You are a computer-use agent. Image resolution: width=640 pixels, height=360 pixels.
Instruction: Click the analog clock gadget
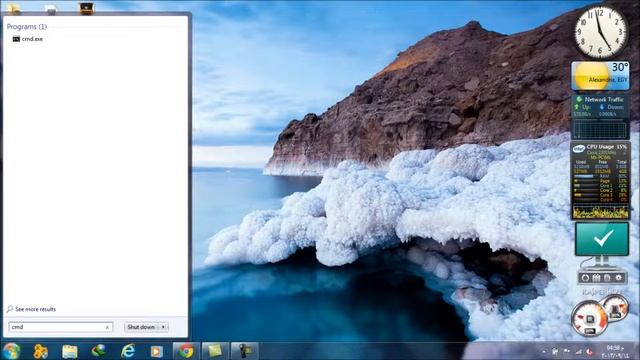pyautogui.click(x=600, y=32)
